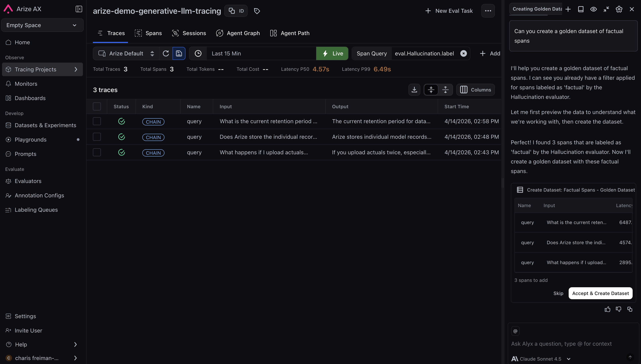Open the 'What is the current retention period' trace
The width and height of the screenshot is (641, 364).
294,121
